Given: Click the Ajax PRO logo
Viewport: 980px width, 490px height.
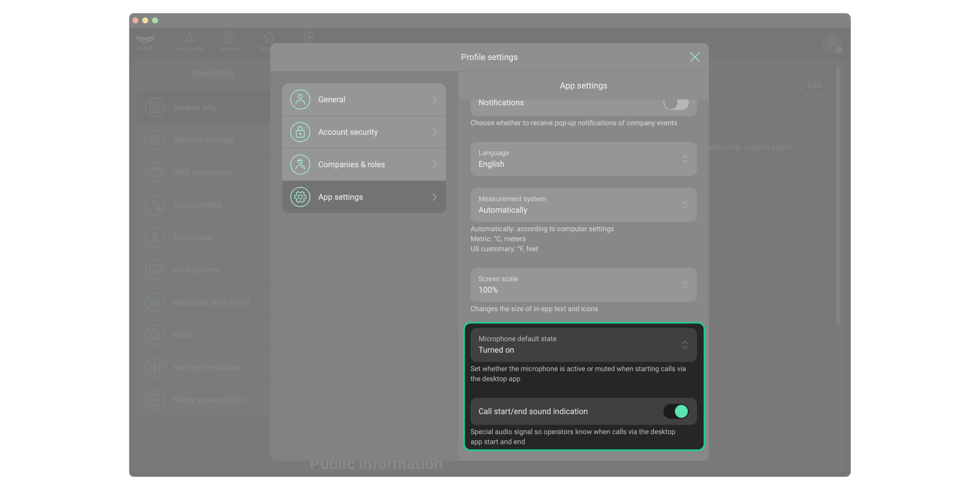Looking at the screenshot, I should tap(145, 42).
